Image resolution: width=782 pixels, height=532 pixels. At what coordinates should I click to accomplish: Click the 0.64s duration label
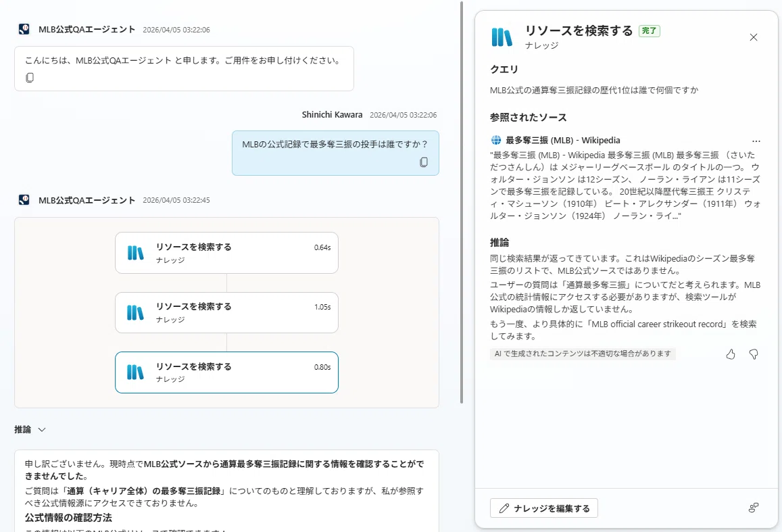[322, 247]
